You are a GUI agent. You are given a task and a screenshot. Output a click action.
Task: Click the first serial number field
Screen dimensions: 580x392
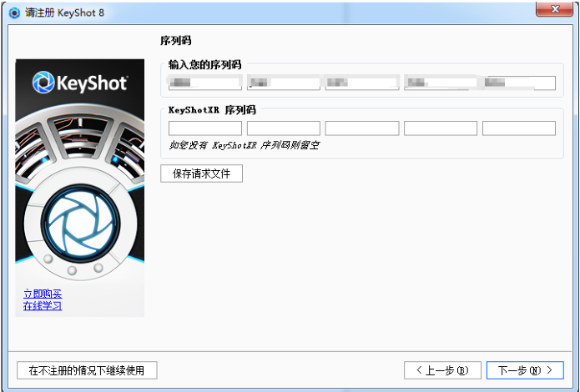pyautogui.click(x=204, y=83)
